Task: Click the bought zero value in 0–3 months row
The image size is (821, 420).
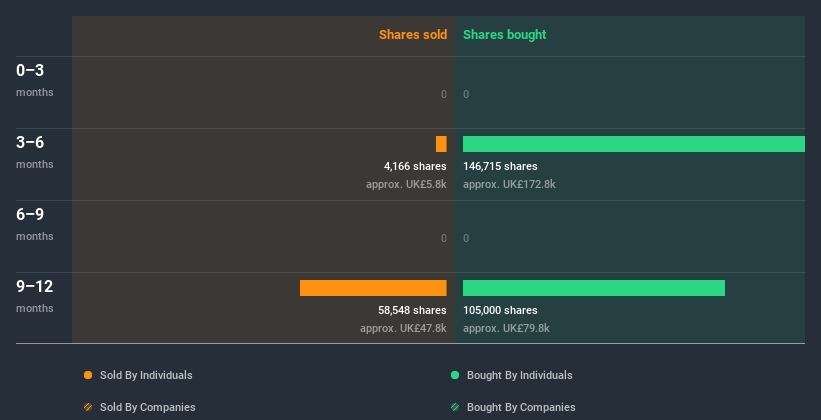Action: tap(466, 94)
